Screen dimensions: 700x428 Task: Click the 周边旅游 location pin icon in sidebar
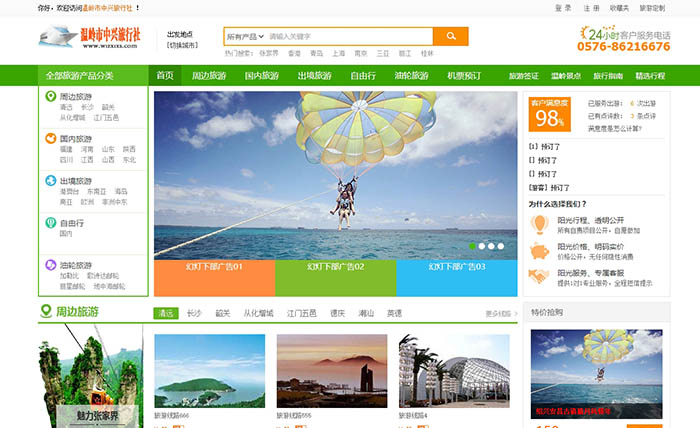(x=51, y=96)
